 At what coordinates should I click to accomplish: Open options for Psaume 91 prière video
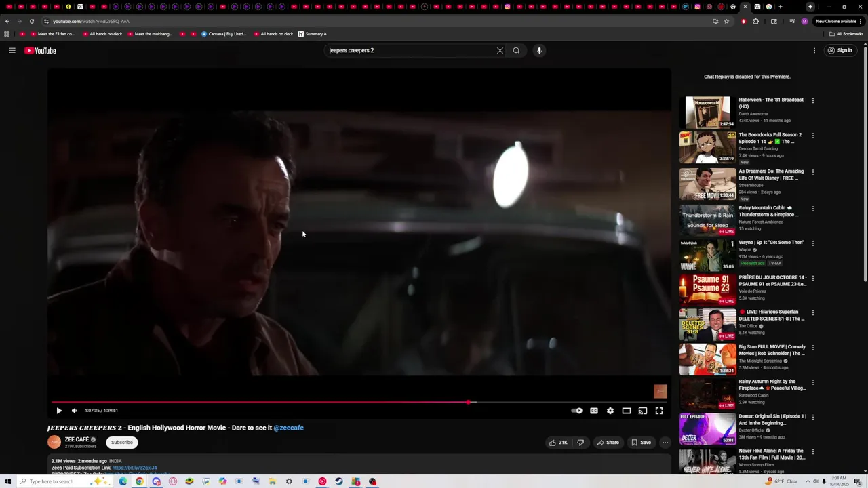[x=813, y=278]
